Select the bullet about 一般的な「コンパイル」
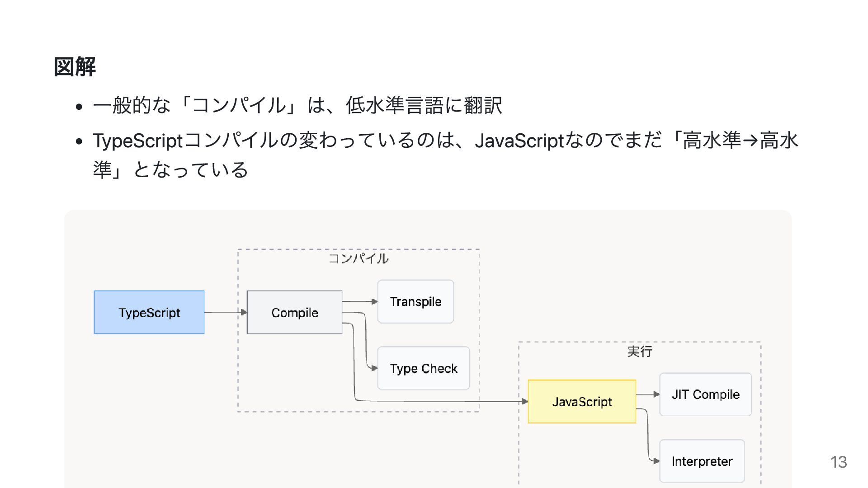Screen dimensions: 868x488 point(297,105)
